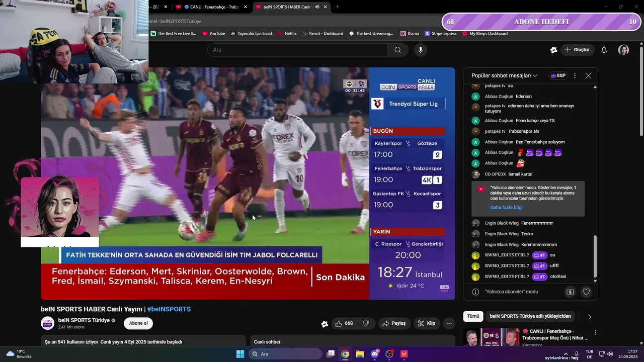
Task: Close the CANLI | Fenerbahçe browser tab
Action: pyautogui.click(x=245, y=7)
